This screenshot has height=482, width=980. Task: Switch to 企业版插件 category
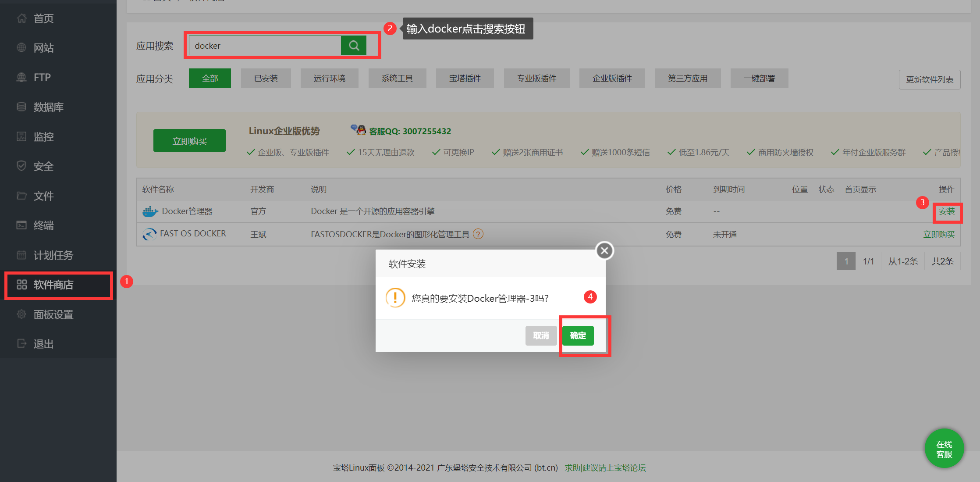612,79
